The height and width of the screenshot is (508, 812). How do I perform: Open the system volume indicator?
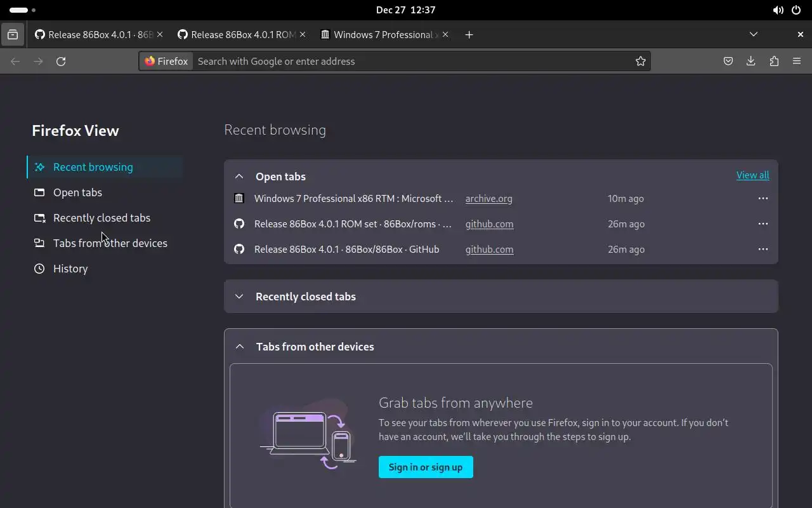click(x=778, y=10)
